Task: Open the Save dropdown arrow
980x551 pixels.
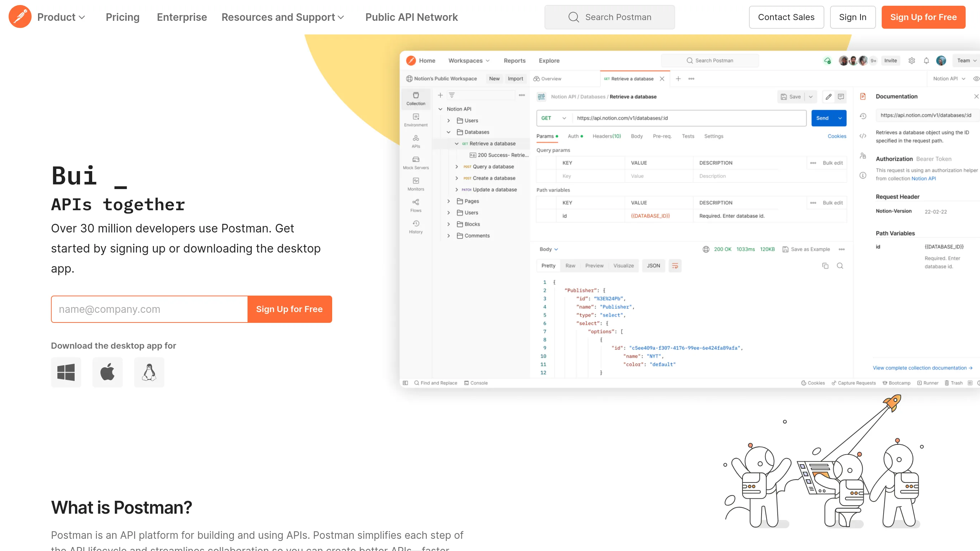Action: (x=811, y=96)
